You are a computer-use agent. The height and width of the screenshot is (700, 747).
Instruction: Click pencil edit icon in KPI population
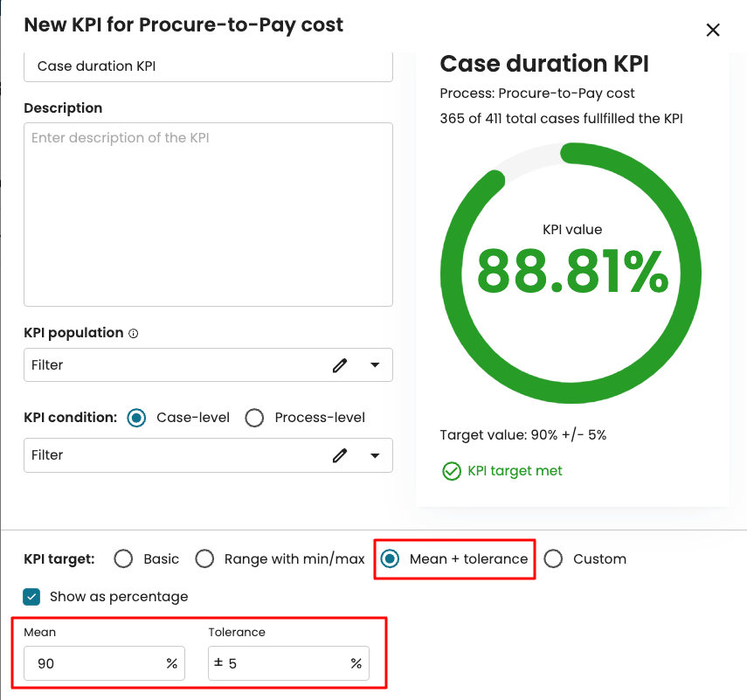tap(340, 365)
